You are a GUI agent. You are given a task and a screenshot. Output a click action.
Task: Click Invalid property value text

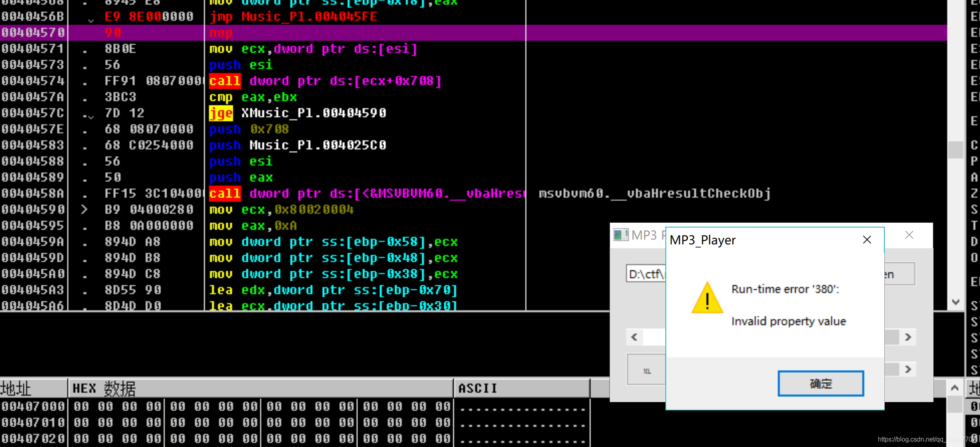click(789, 321)
